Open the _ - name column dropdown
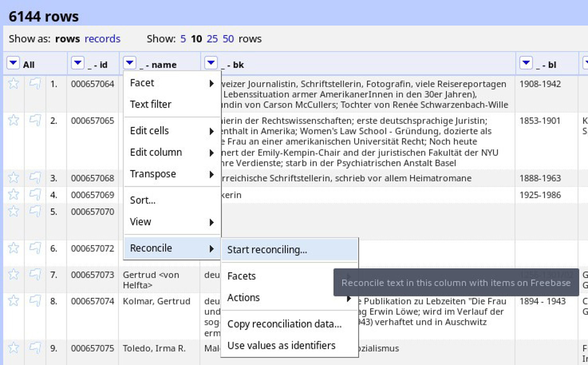588x365 pixels. point(130,63)
